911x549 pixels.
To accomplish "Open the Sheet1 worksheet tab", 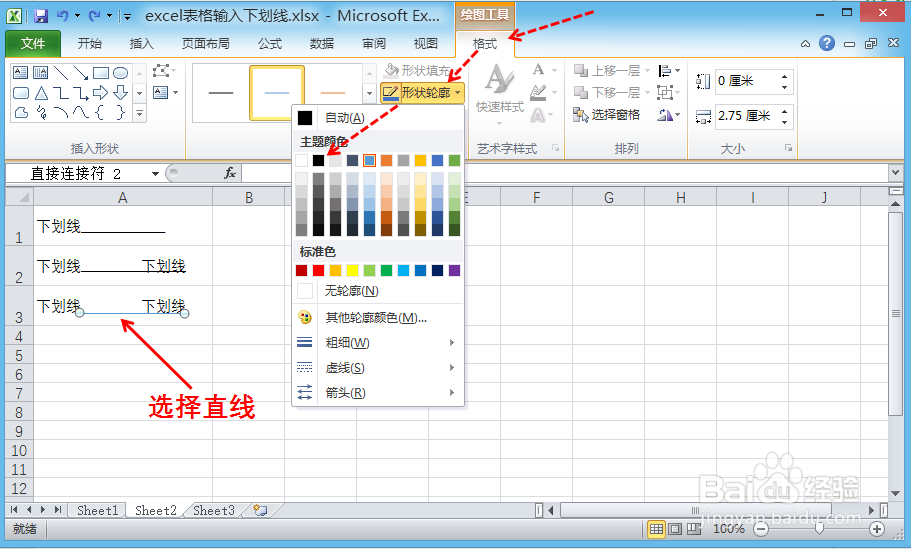I will pyautogui.click(x=97, y=510).
